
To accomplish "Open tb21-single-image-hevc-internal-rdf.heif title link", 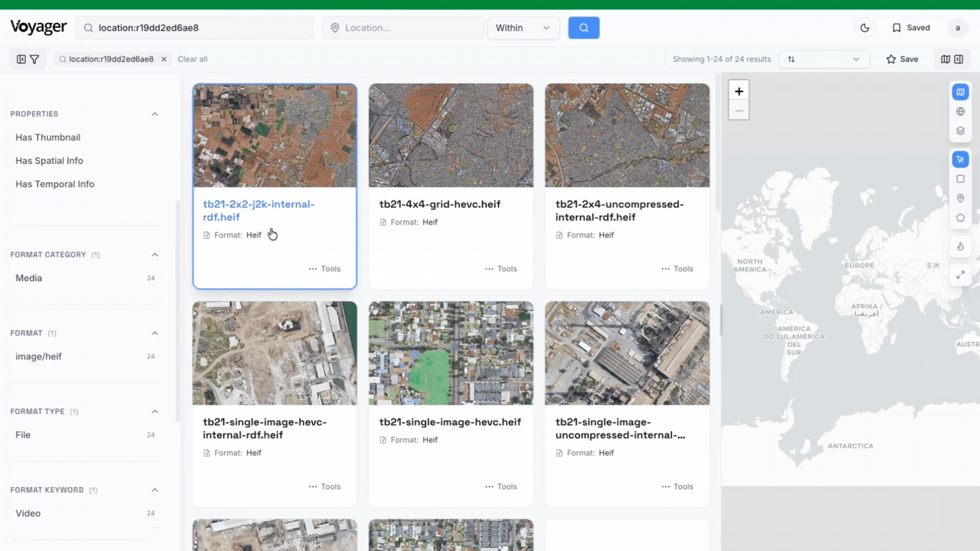I will 264,429.
